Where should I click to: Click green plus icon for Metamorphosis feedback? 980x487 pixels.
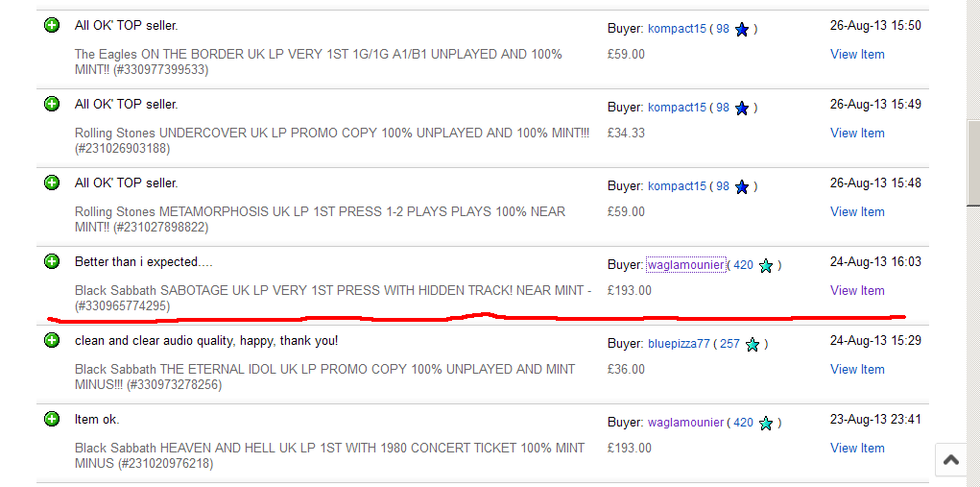[x=52, y=183]
